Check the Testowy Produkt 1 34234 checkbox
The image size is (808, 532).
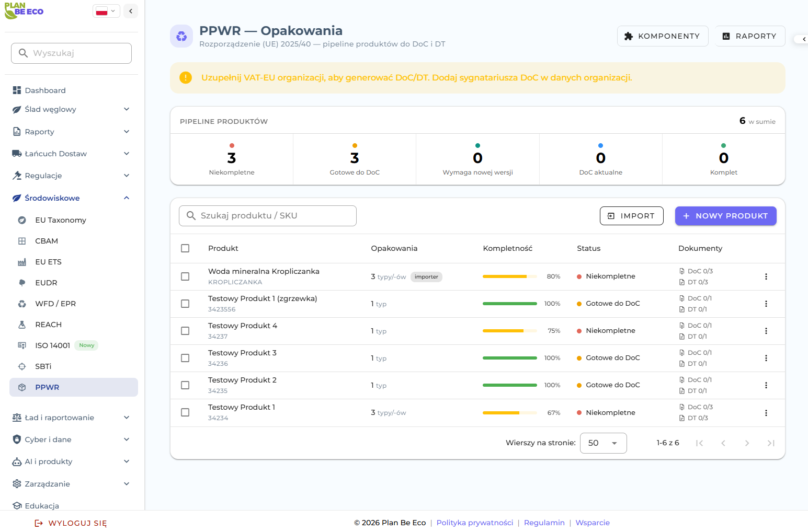[185, 412]
